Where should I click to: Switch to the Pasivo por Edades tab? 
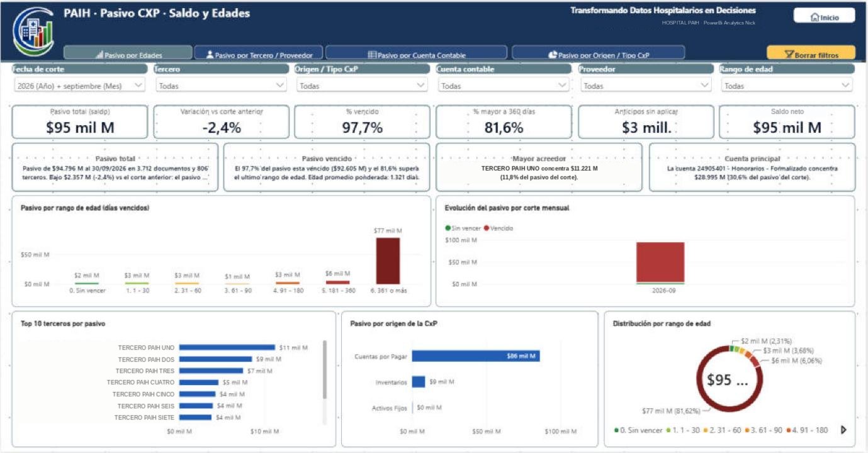pyautogui.click(x=128, y=54)
